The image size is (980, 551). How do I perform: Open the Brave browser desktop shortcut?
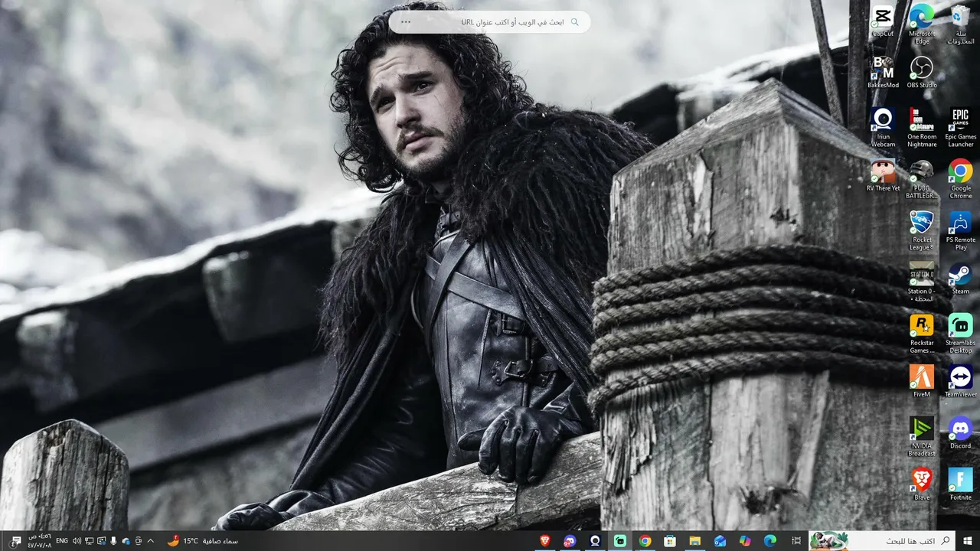[922, 484]
